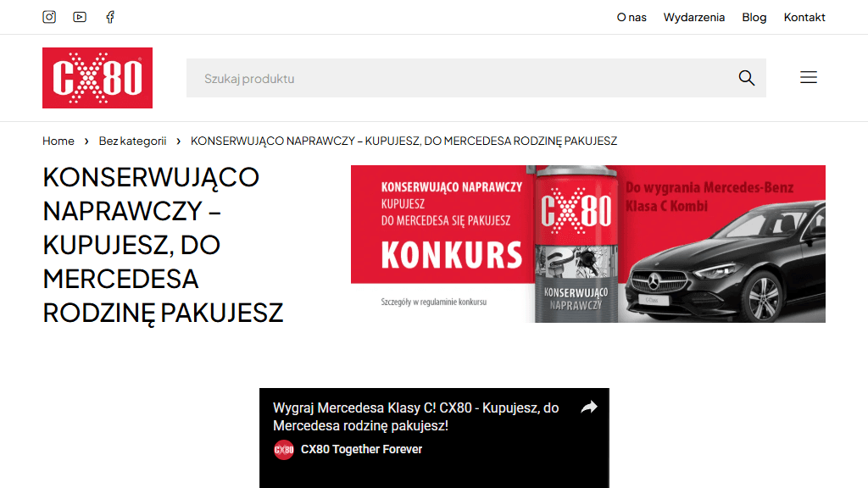Image resolution: width=868 pixels, height=488 pixels.
Task: Click the KONKURS Mercedes banner image
Action: click(588, 244)
